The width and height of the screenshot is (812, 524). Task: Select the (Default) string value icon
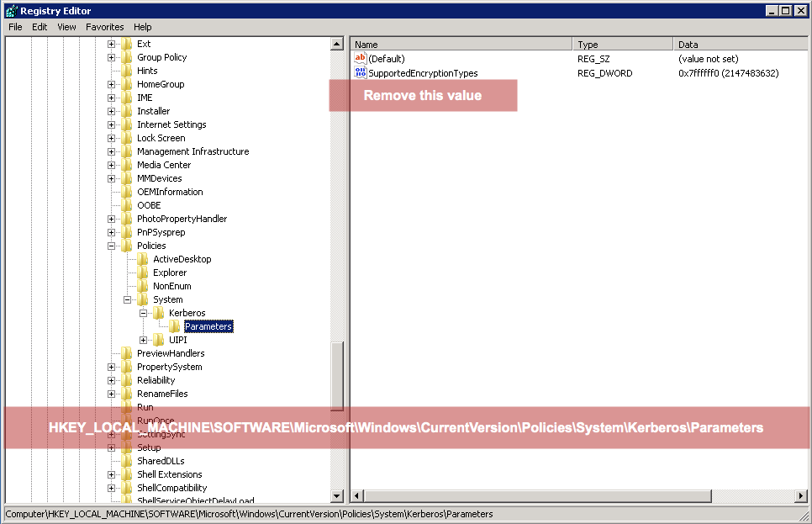pyautogui.click(x=360, y=59)
